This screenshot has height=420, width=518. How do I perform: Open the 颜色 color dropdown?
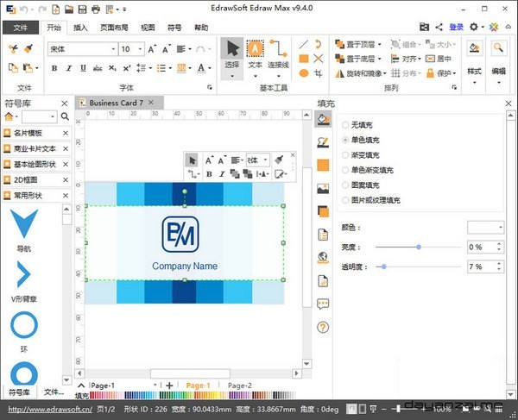tap(486, 227)
